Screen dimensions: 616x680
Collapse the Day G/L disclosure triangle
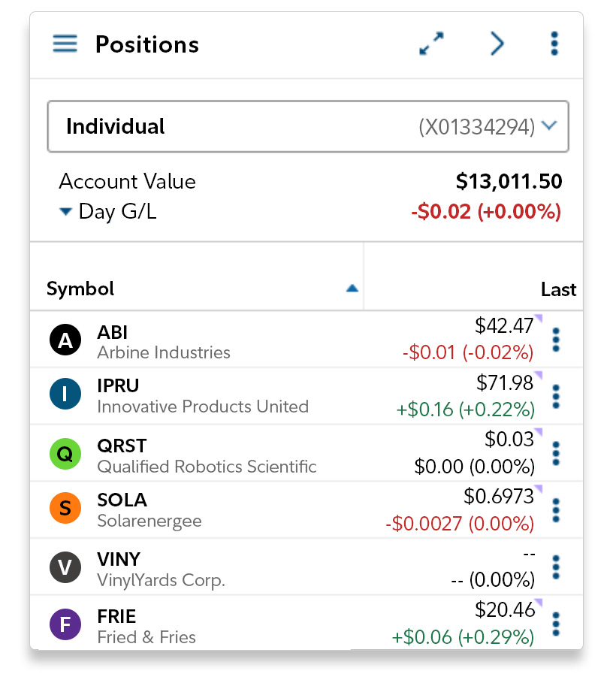coord(66,212)
